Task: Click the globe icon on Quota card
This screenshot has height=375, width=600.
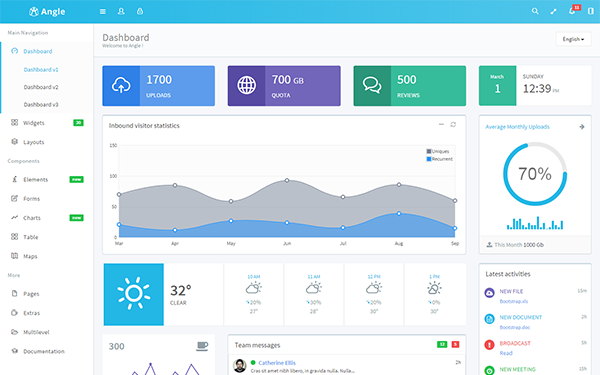Action: point(246,85)
